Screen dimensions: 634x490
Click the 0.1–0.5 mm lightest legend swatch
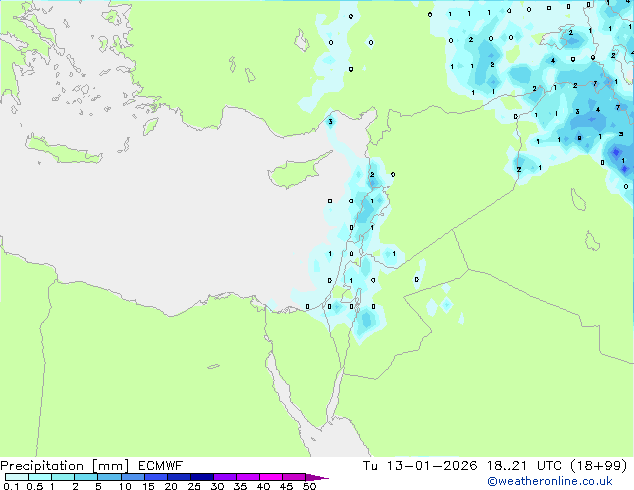(17, 477)
